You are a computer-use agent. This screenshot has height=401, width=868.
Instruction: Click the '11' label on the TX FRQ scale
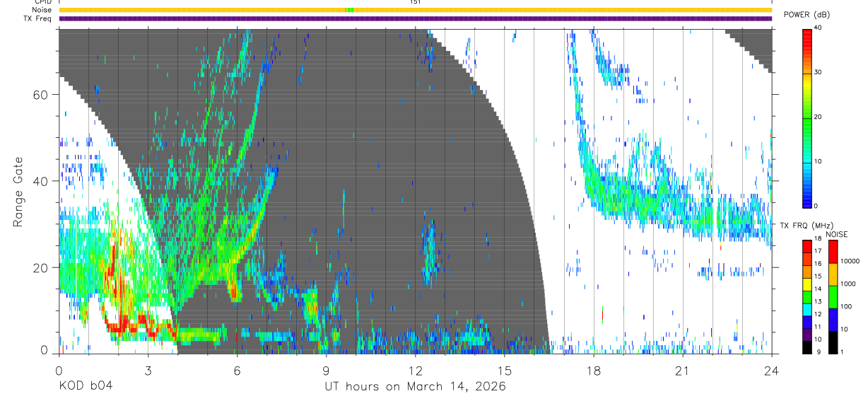(x=819, y=327)
